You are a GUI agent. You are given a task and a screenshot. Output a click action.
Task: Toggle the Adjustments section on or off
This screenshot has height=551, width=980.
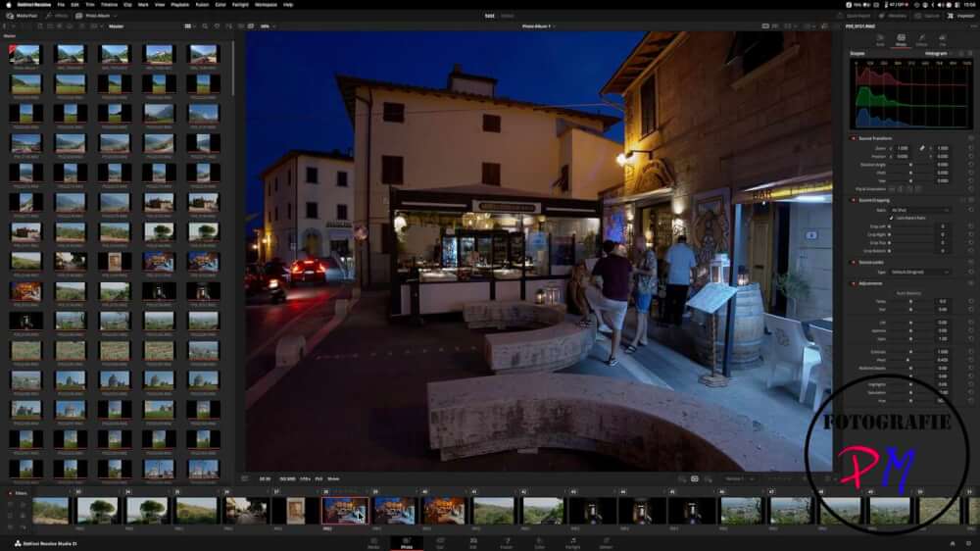[x=854, y=283]
